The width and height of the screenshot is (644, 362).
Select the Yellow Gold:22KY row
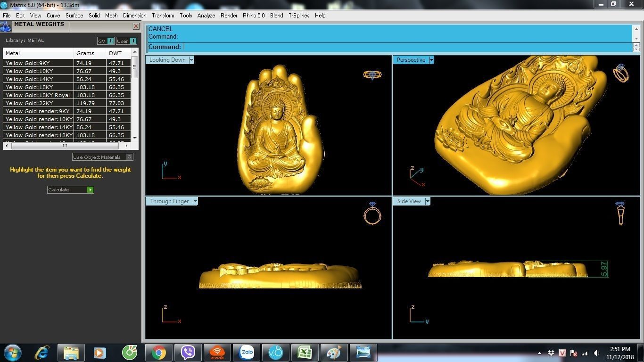(66, 103)
